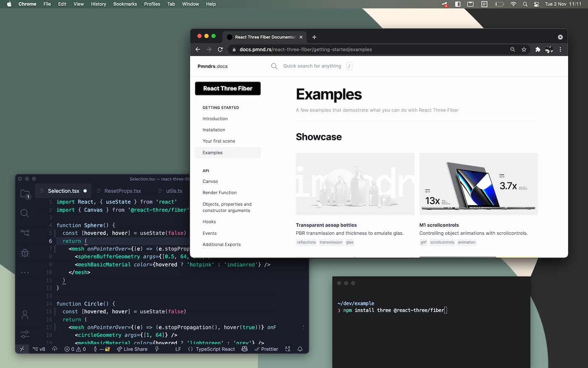Click the lightning bolt icon in VS Code status bar
Image resolution: width=588 pixels, height=368 pixels.
click(x=157, y=349)
